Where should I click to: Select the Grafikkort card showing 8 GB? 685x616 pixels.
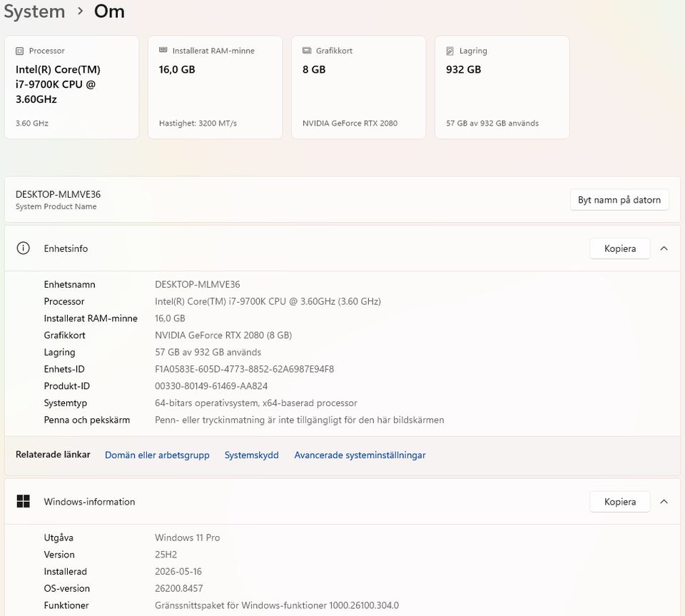(x=359, y=87)
